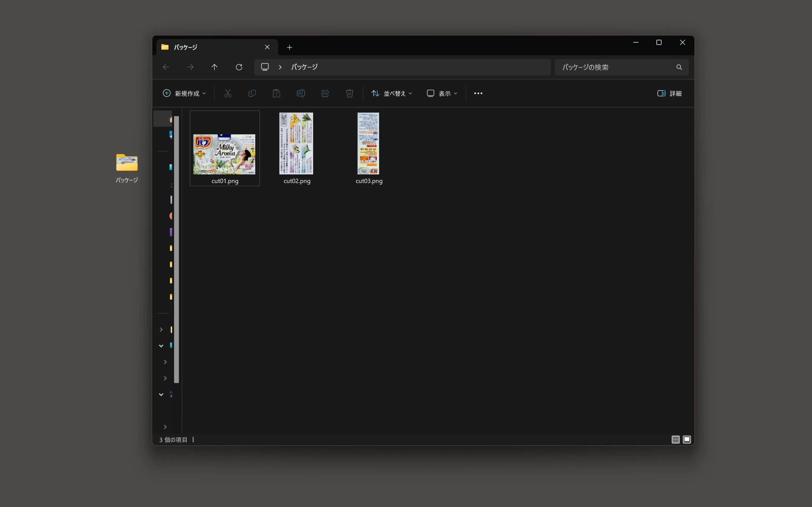Image resolution: width=812 pixels, height=507 pixels.
Task: Open the three-dots more options menu
Action: tap(478, 93)
